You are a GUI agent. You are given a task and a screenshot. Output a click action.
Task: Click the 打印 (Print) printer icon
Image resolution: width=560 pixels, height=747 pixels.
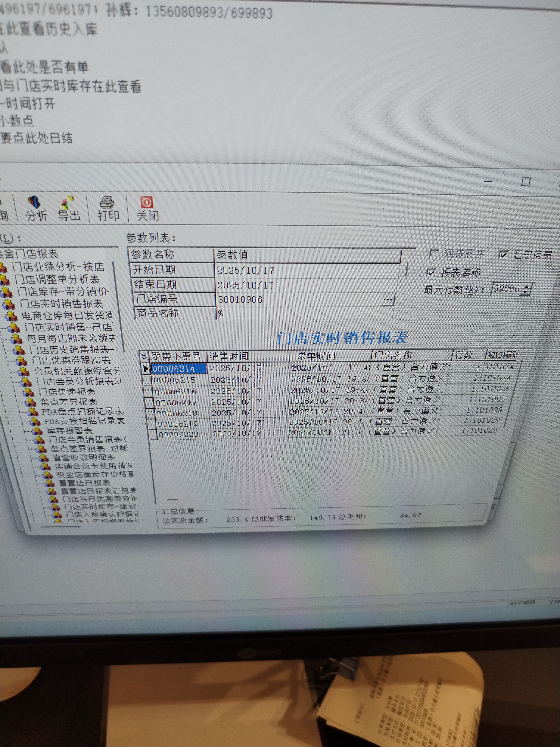click(107, 202)
